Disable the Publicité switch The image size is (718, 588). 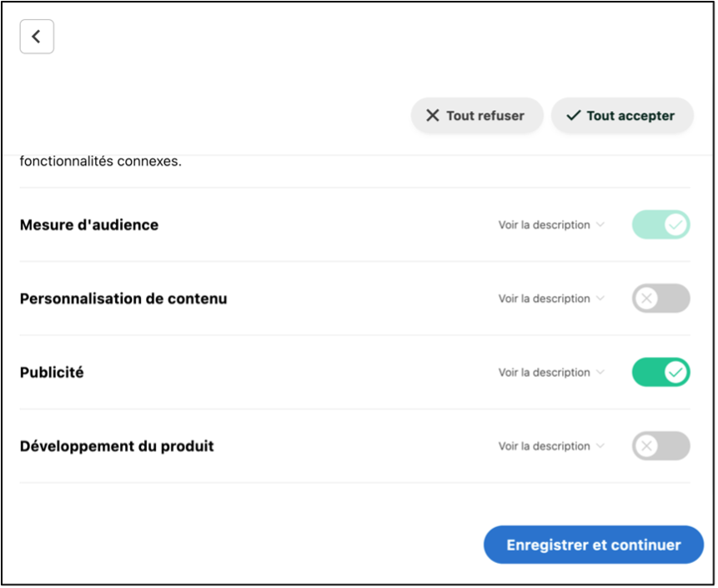(660, 373)
